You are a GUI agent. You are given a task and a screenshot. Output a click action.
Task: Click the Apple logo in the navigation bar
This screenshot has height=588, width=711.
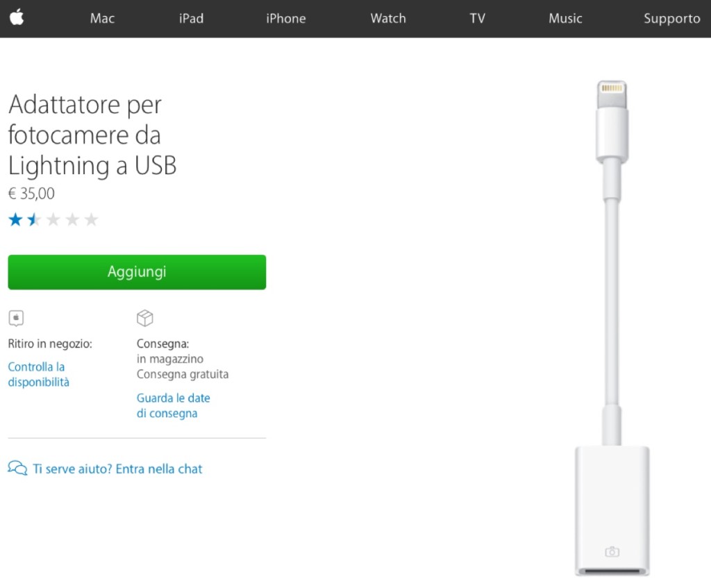(x=16, y=18)
